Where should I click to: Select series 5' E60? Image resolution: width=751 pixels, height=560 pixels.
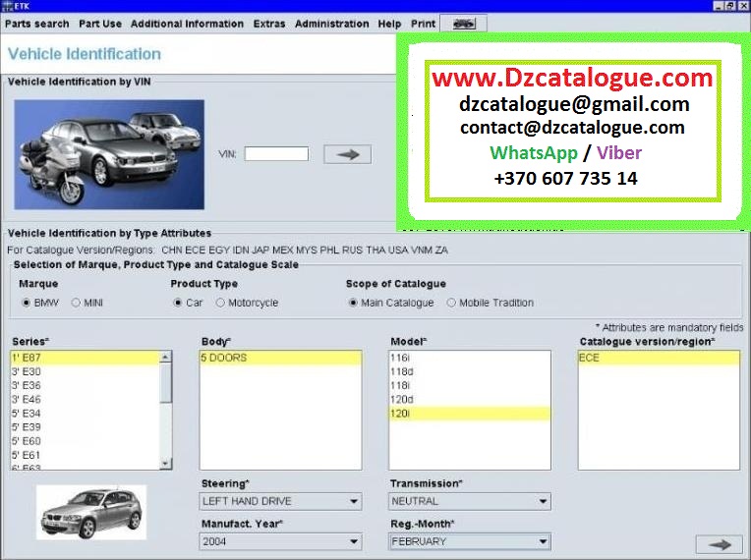[85, 441]
